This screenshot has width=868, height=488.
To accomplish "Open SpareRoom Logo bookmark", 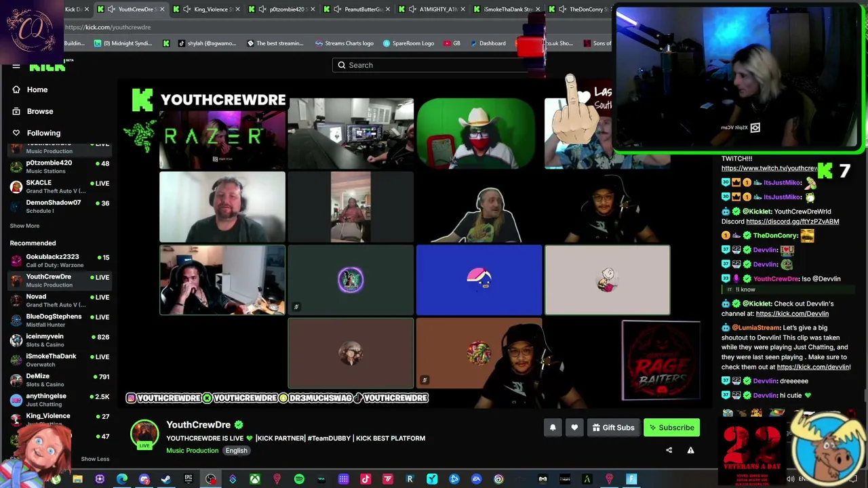I will click(408, 43).
